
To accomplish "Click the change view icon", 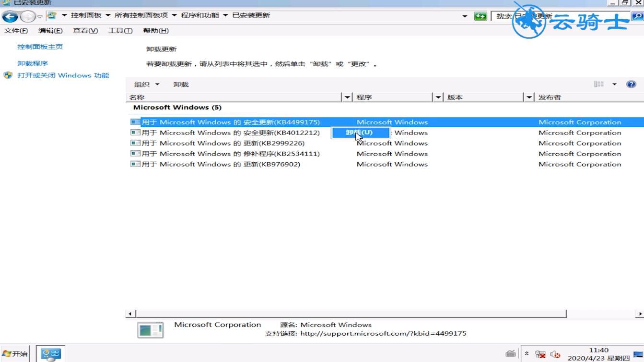I will tap(599, 84).
